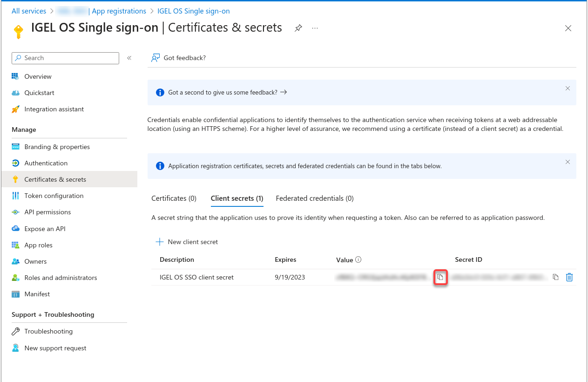588x382 pixels.
Task: Click the Value column info icon
Action: [x=358, y=260]
